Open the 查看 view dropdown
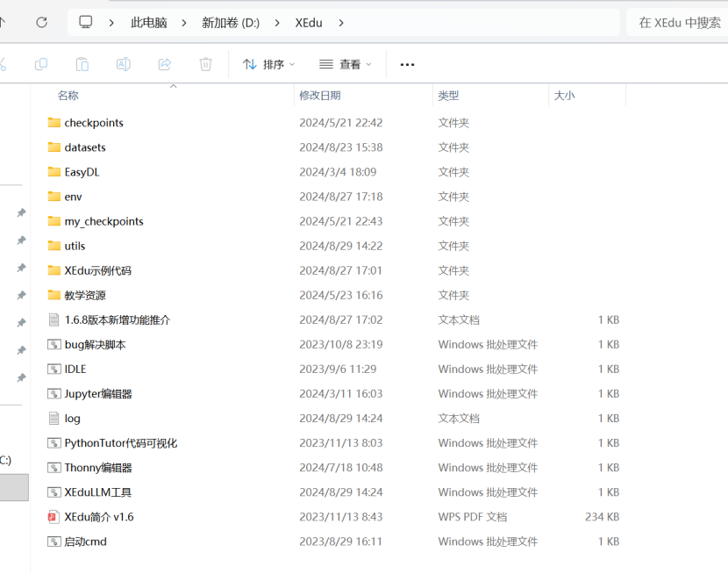The height and width of the screenshot is (574, 728). pos(345,64)
